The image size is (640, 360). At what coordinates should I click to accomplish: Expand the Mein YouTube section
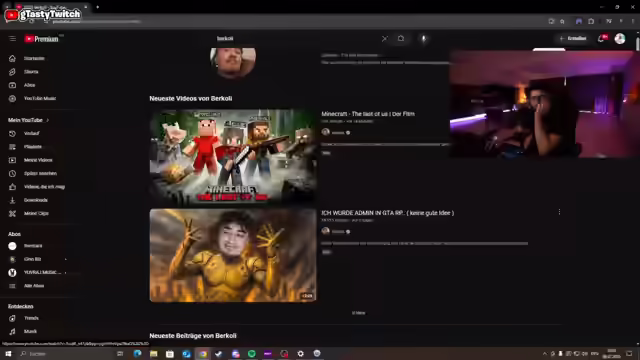(29, 120)
